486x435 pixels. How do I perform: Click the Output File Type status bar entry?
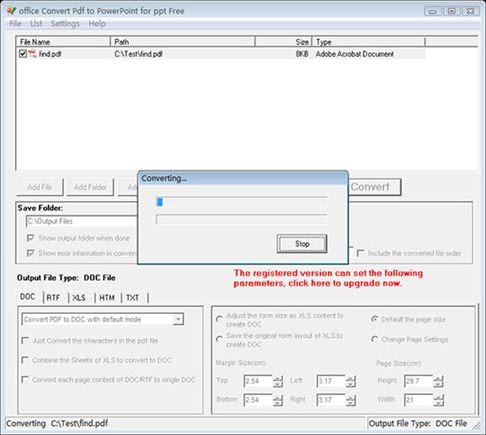point(418,423)
